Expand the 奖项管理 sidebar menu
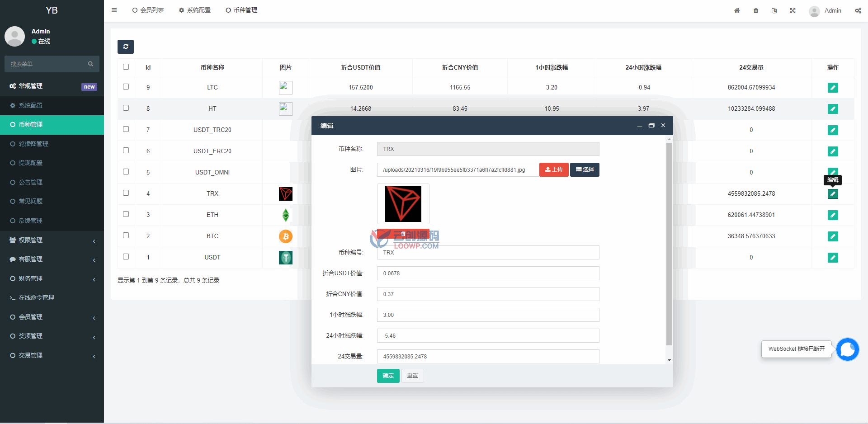Image resolution: width=868 pixels, height=424 pixels. point(52,336)
